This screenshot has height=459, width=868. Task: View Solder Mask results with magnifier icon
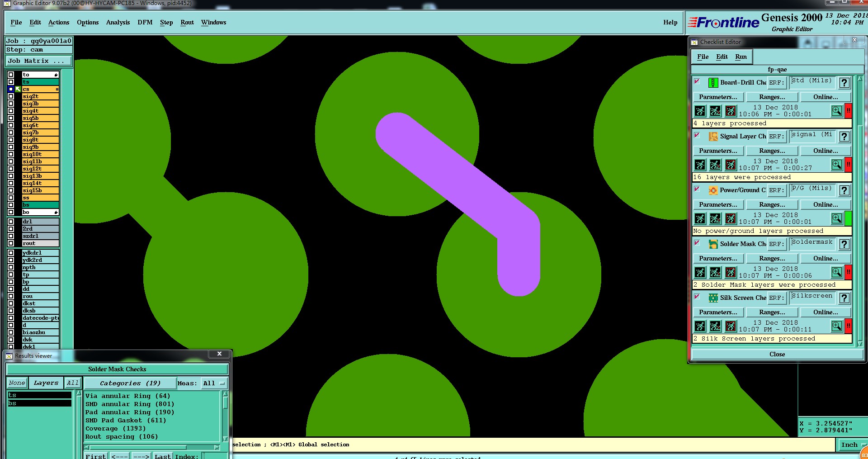pyautogui.click(x=836, y=272)
